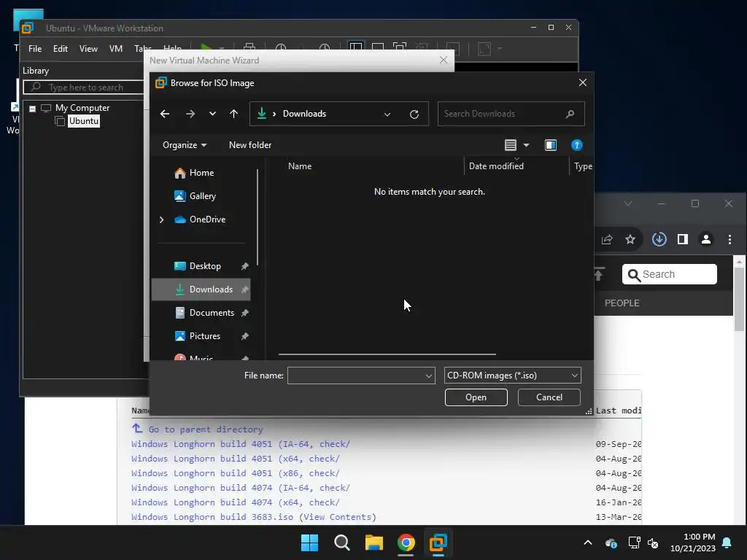Image resolution: width=747 pixels, height=560 pixels.
Task: Bookmark this page star icon in Chrome
Action: [x=630, y=239]
